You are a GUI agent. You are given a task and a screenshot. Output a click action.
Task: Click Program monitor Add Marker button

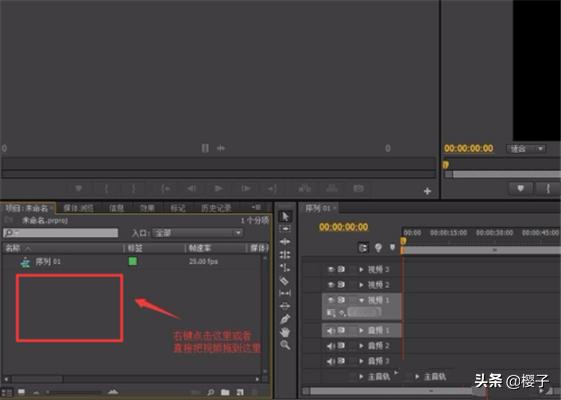pyautogui.click(x=520, y=188)
